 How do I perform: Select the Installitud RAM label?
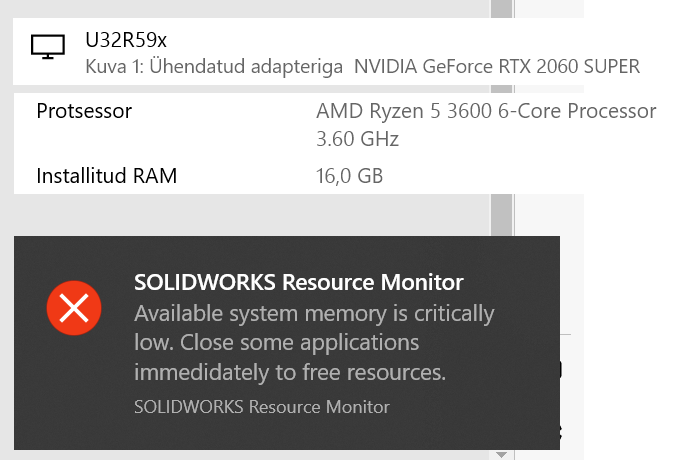tap(106, 177)
